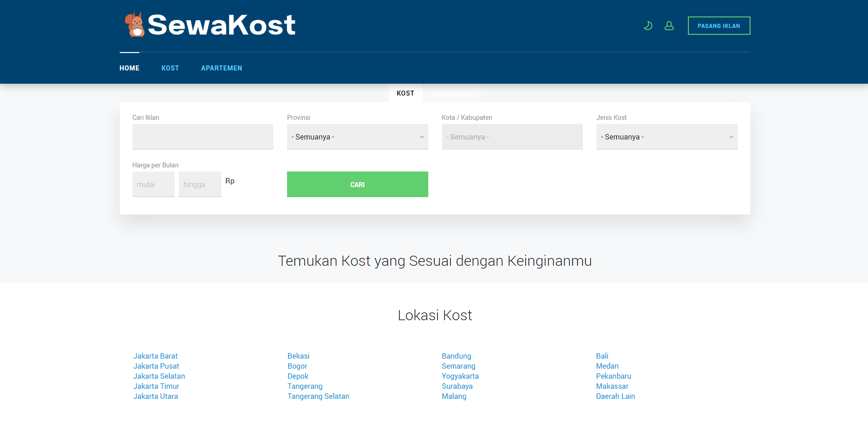Open the Jakarta Selatan location link
The height and width of the screenshot is (435, 868).
tap(159, 376)
